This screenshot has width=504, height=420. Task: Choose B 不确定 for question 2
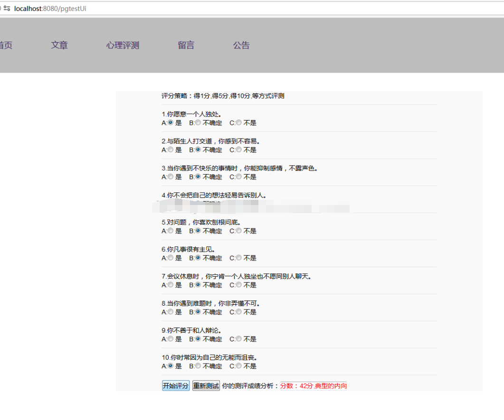pyautogui.click(x=198, y=149)
